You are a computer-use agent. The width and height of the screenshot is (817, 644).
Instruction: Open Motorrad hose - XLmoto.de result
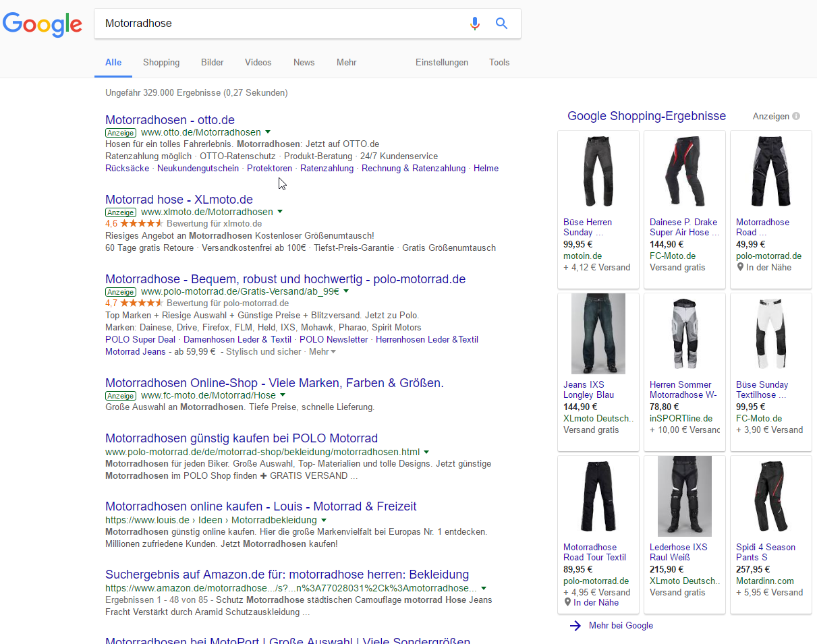pos(179,200)
